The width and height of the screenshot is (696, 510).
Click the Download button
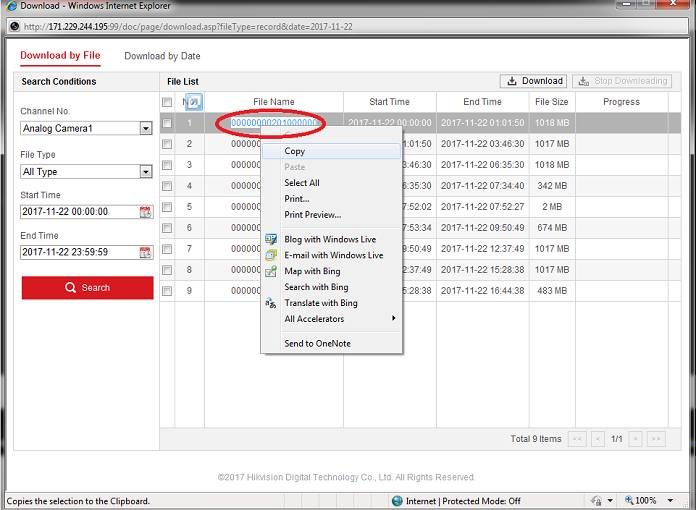pos(534,81)
